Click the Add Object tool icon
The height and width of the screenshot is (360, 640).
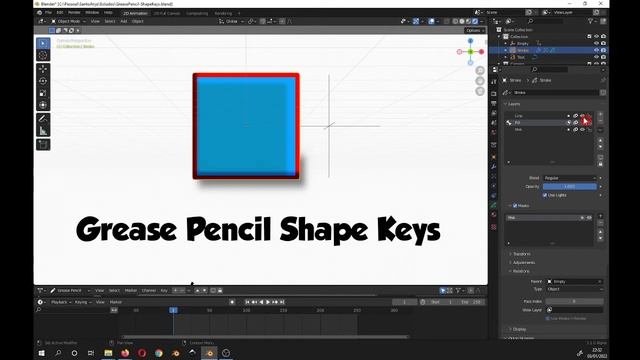[43, 144]
